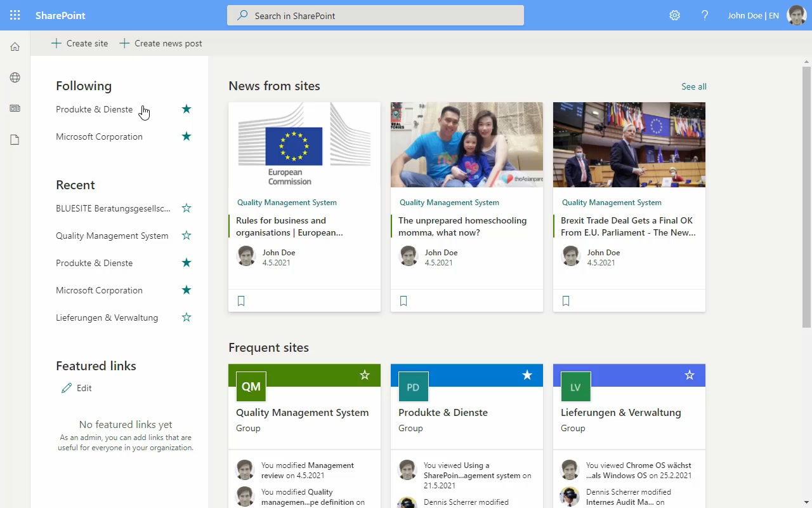Follow Lieferungen & Verwaltung frequent site card star
This screenshot has width=812, height=508.
(x=690, y=375)
